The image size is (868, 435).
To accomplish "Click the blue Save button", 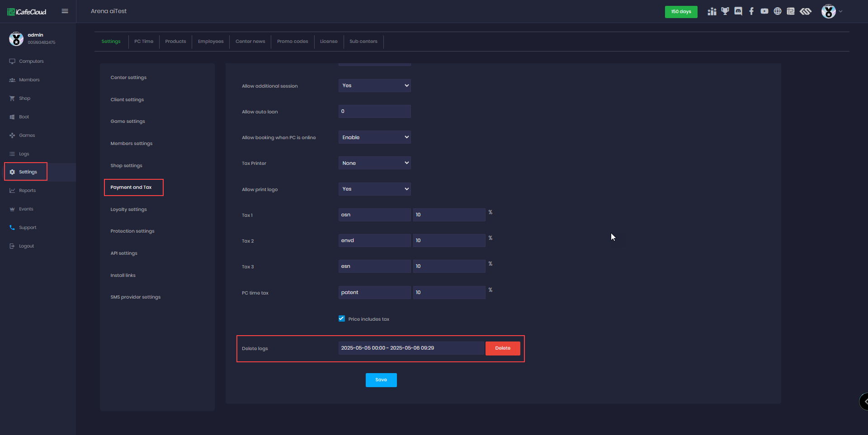I will tap(381, 380).
